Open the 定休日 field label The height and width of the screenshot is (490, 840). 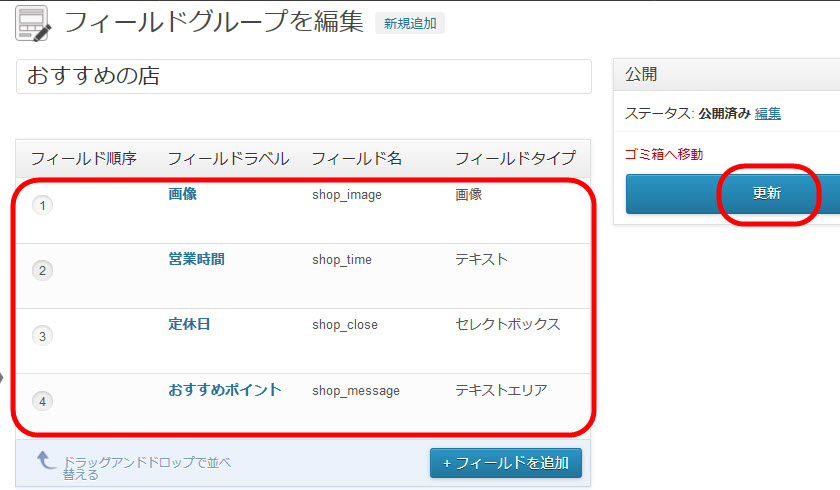pyautogui.click(x=189, y=324)
